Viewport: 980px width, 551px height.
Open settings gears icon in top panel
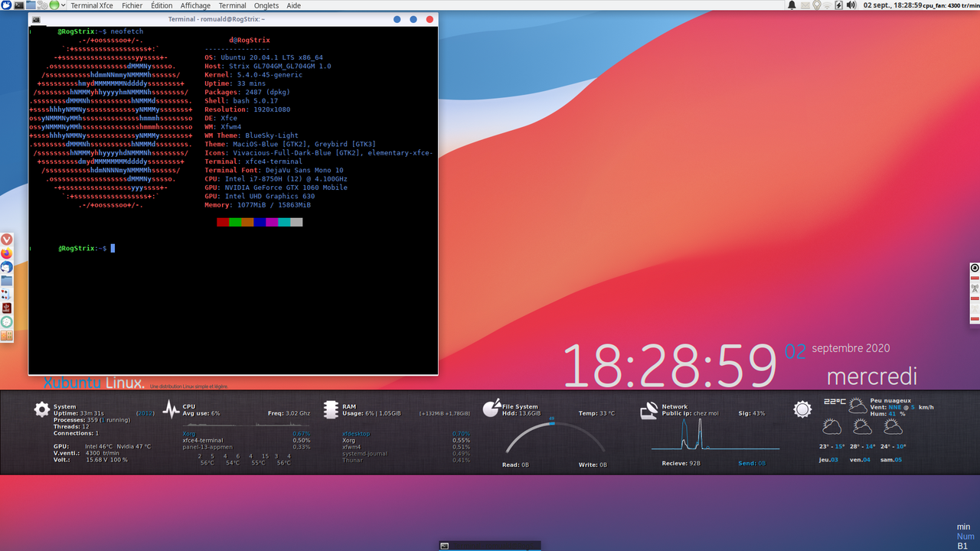click(42, 5)
